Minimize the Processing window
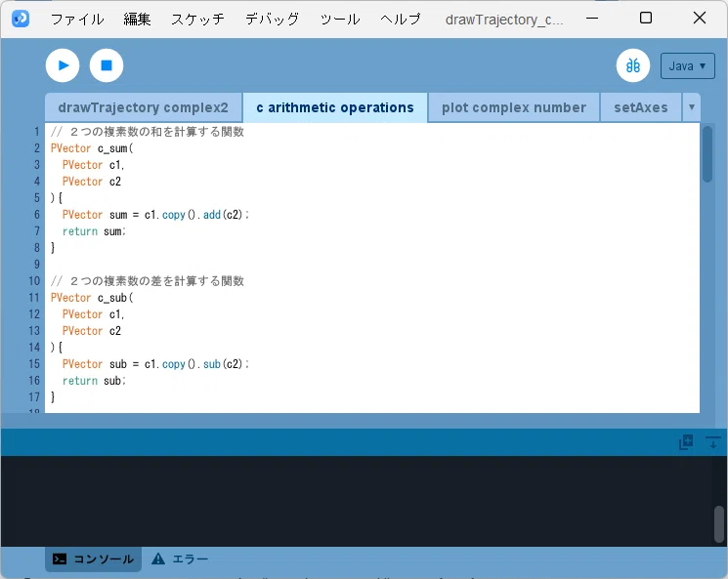 pos(592,19)
